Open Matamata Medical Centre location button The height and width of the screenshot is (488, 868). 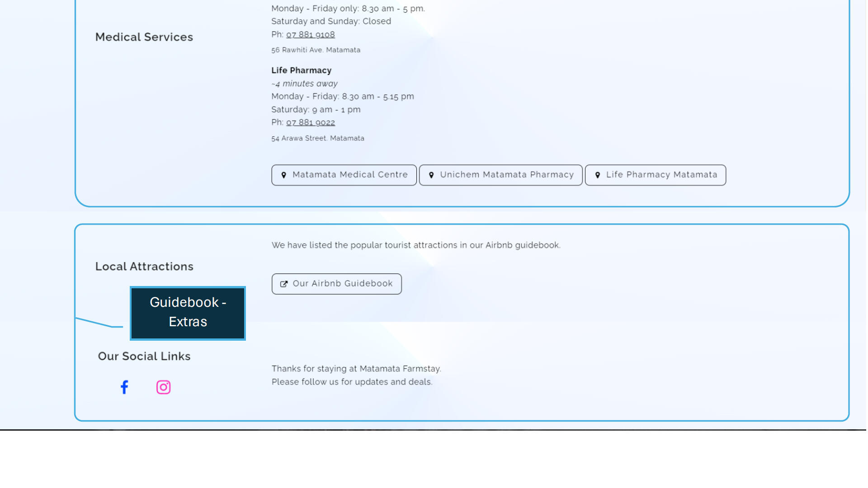(344, 175)
